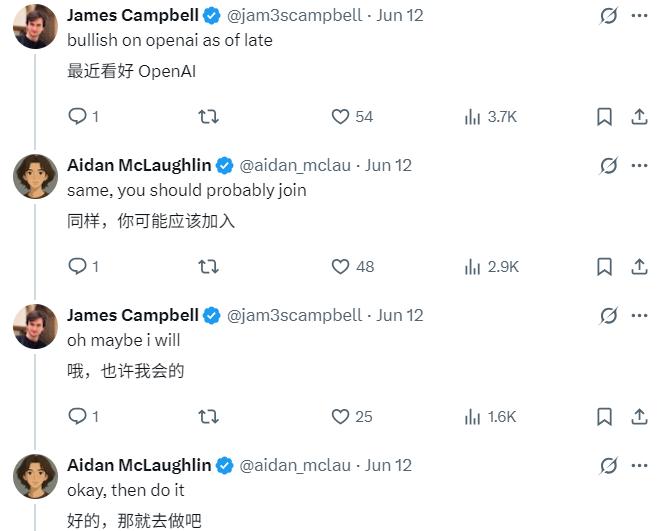
Task: Click the Grok icon on the first tweet
Action: click(608, 16)
